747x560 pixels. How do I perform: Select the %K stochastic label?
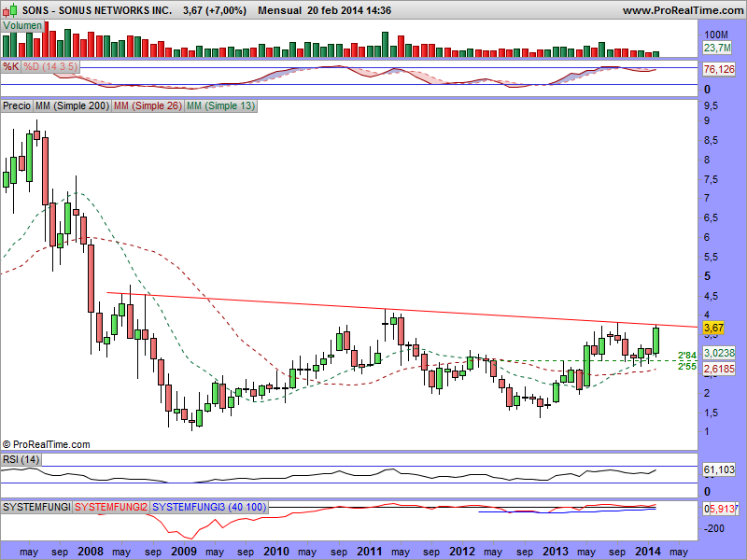point(10,66)
